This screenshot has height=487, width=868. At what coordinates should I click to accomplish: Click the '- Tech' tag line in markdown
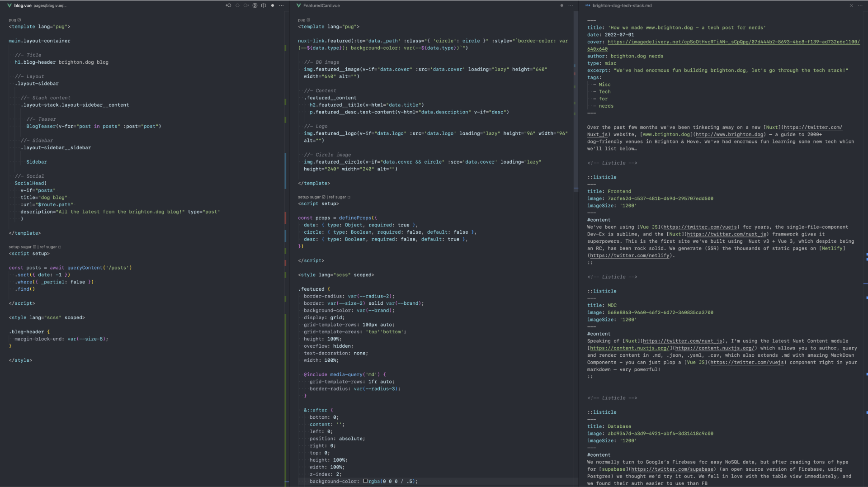pos(602,91)
